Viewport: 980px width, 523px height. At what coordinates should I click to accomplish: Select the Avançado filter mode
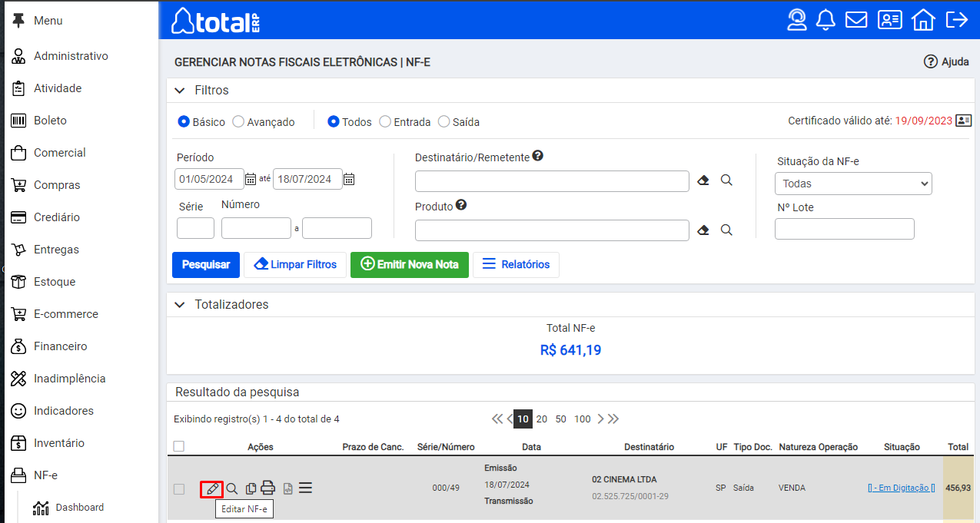(x=238, y=121)
